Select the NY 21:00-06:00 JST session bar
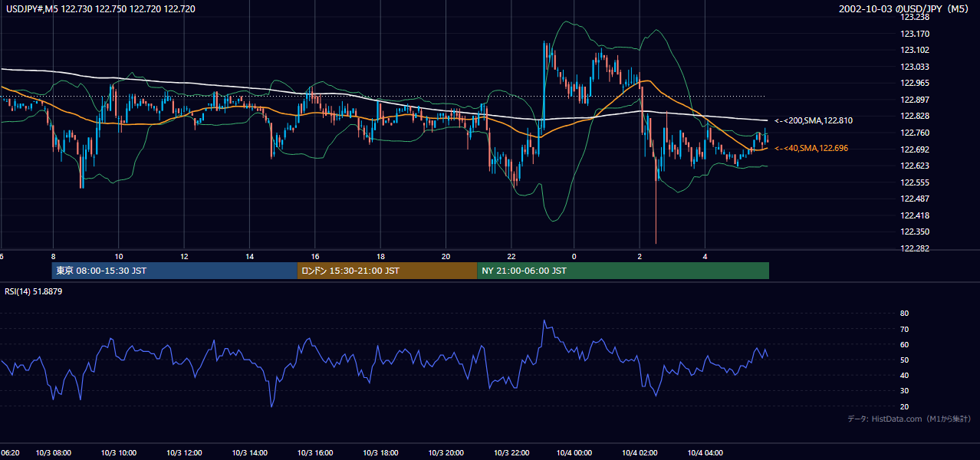The height and width of the screenshot is (460, 980). pos(623,271)
